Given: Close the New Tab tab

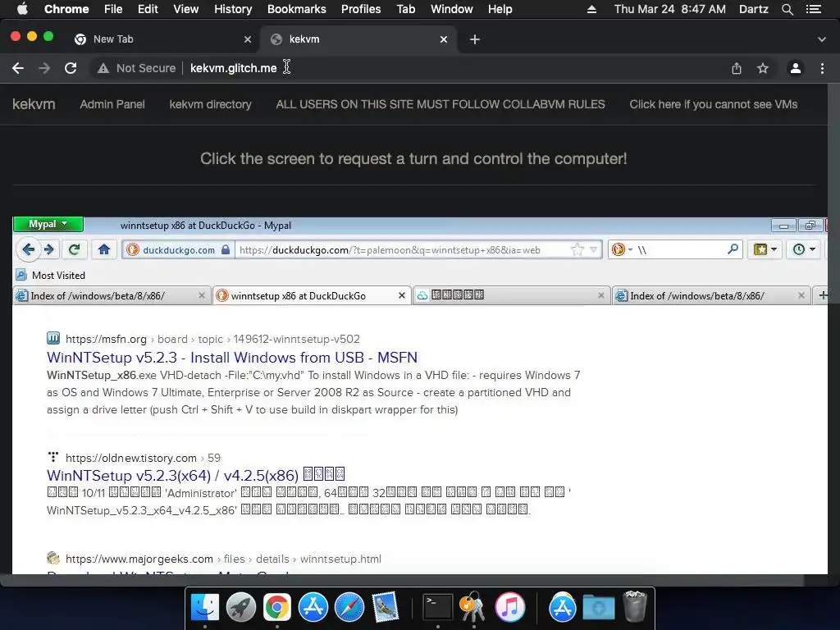Looking at the screenshot, I should tap(248, 39).
